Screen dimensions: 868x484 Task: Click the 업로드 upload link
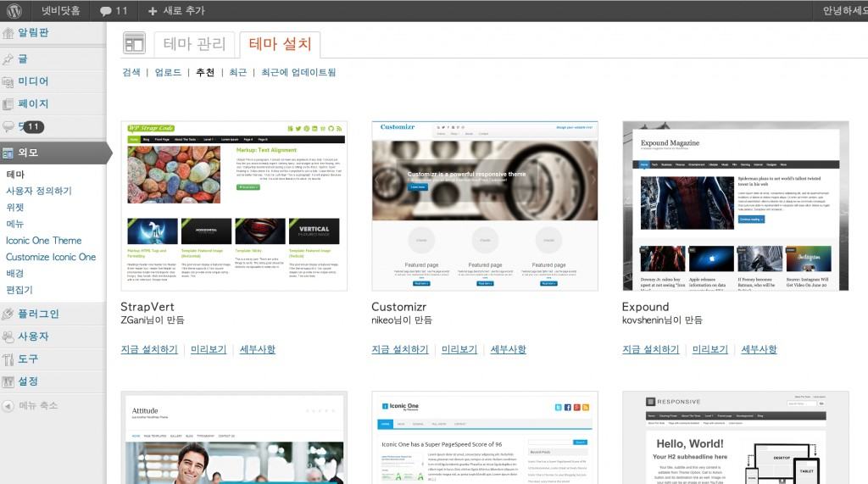click(168, 73)
